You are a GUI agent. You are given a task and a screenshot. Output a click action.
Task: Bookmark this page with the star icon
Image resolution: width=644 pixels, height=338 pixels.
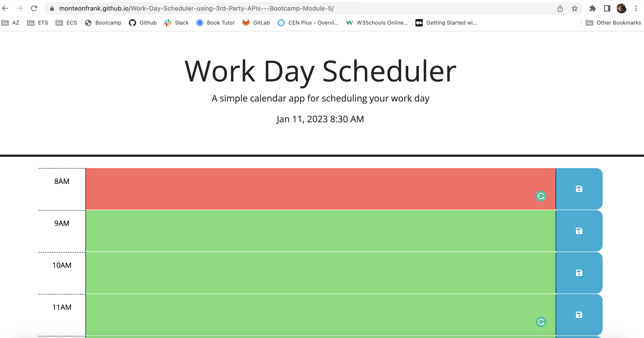pyautogui.click(x=574, y=8)
